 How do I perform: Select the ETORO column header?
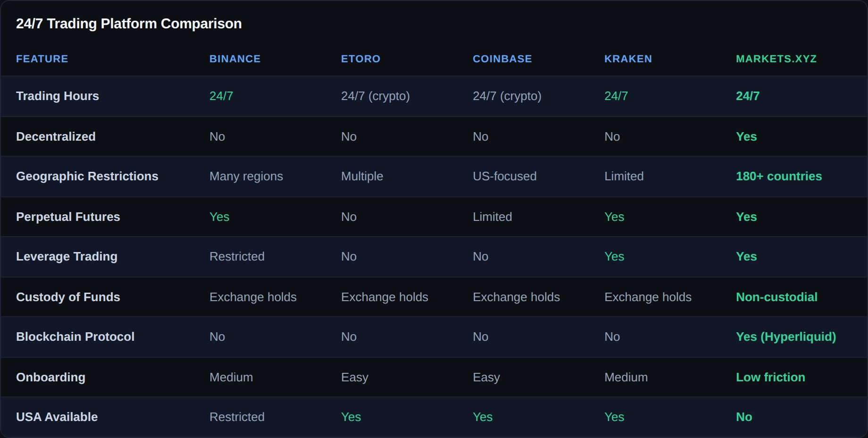[x=360, y=59]
